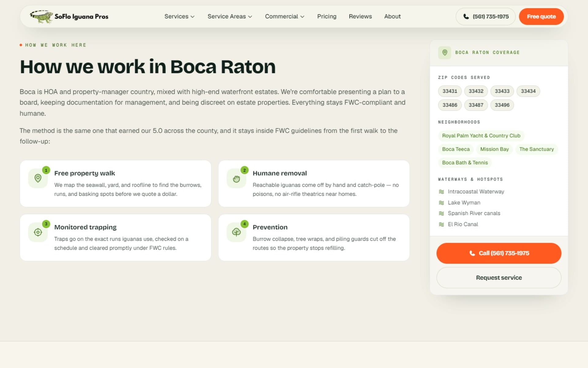Select zip code chip 33434
The width and height of the screenshot is (588, 368).
528,91
